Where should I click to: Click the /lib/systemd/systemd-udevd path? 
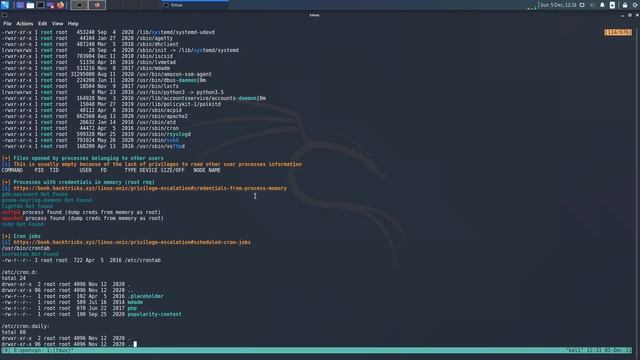176,32
